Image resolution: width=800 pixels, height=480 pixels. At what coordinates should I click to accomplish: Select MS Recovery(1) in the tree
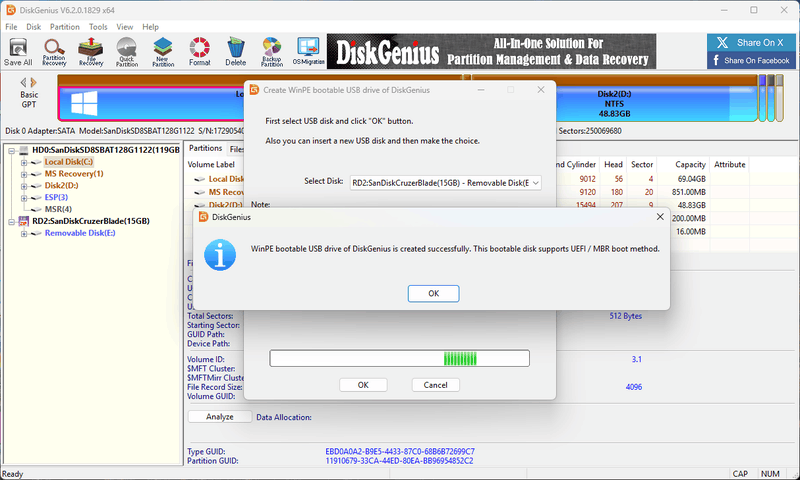tap(74, 174)
